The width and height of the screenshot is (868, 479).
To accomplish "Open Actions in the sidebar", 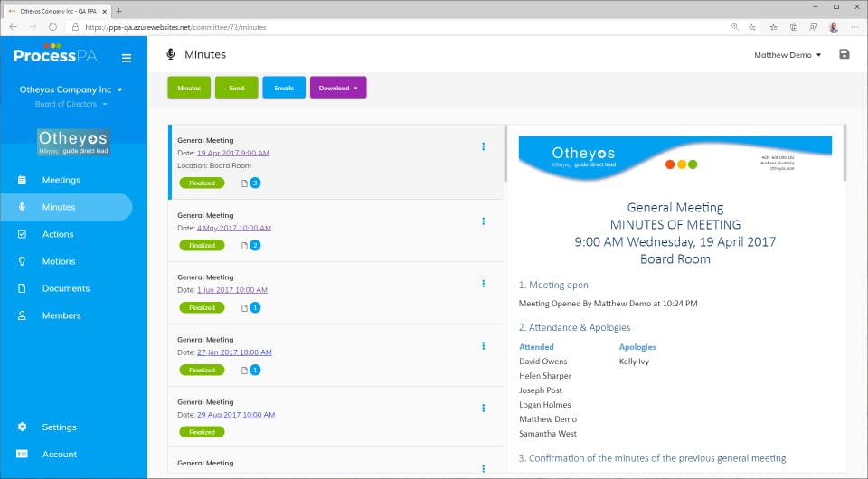I will coord(58,234).
